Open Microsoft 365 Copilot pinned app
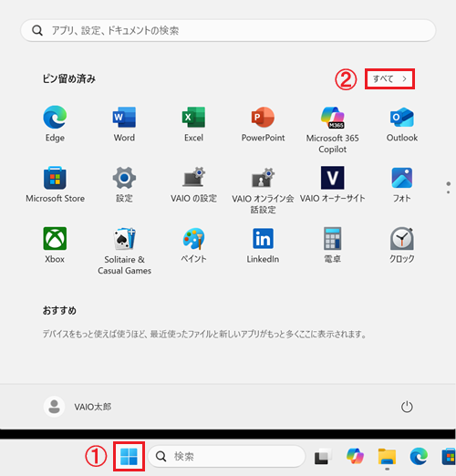456x476 pixels. coord(332,129)
